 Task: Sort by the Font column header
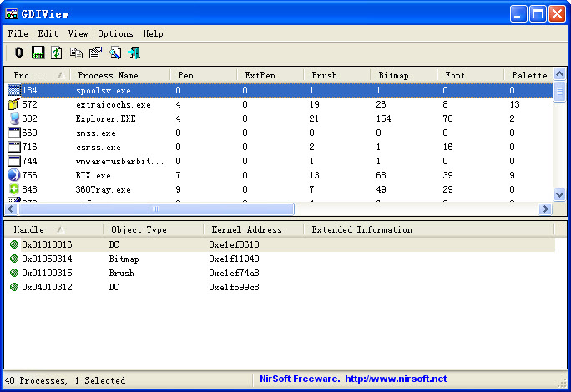point(471,75)
